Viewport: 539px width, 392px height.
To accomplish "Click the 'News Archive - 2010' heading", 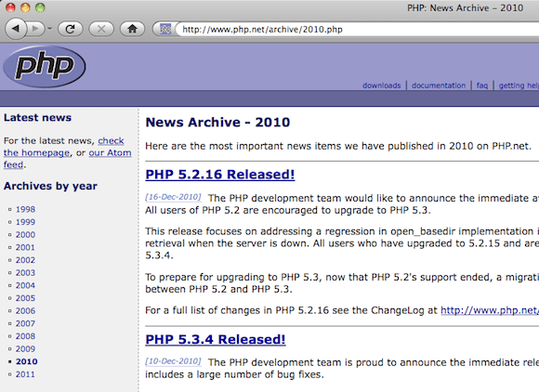I will coord(218,123).
